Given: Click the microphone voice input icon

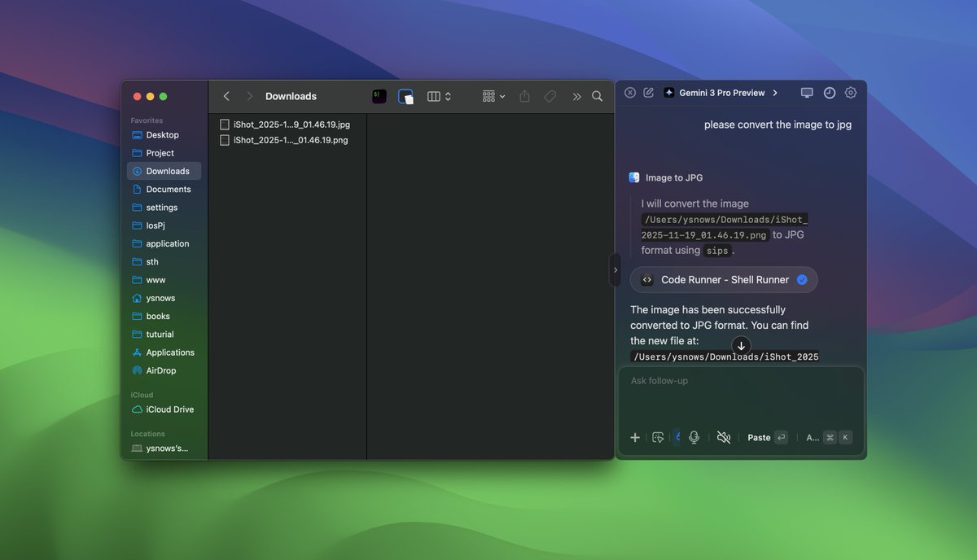Looking at the screenshot, I should [x=694, y=437].
